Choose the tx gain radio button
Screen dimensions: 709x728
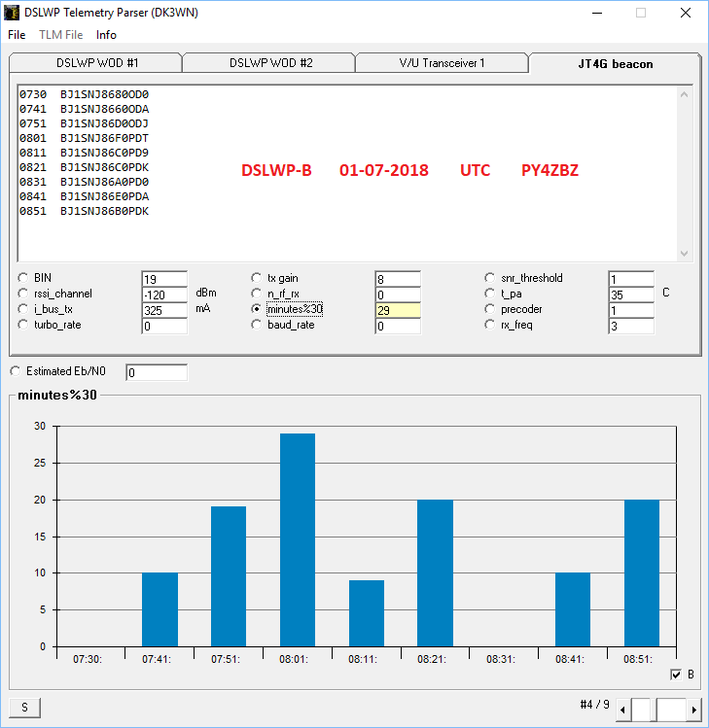click(257, 278)
